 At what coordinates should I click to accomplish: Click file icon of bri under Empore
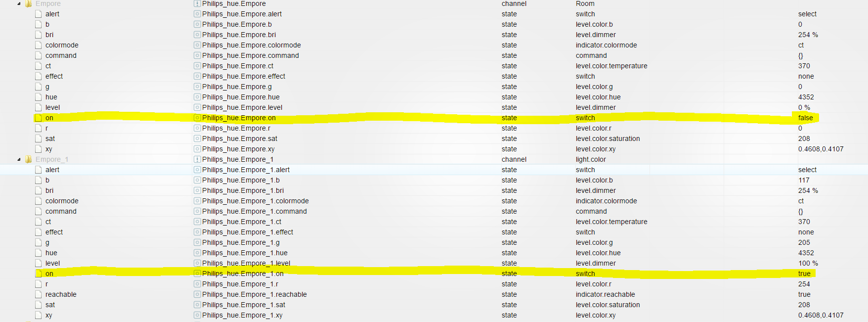pos(39,35)
